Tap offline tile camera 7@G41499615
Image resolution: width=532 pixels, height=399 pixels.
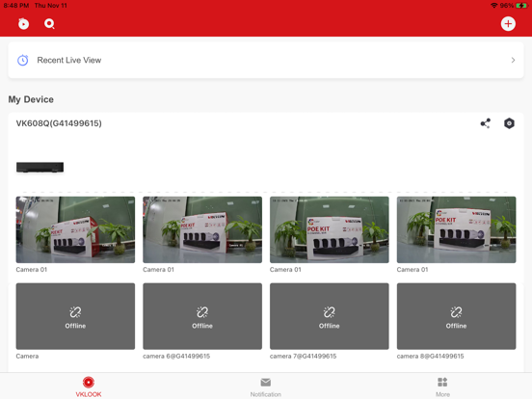[329, 316]
